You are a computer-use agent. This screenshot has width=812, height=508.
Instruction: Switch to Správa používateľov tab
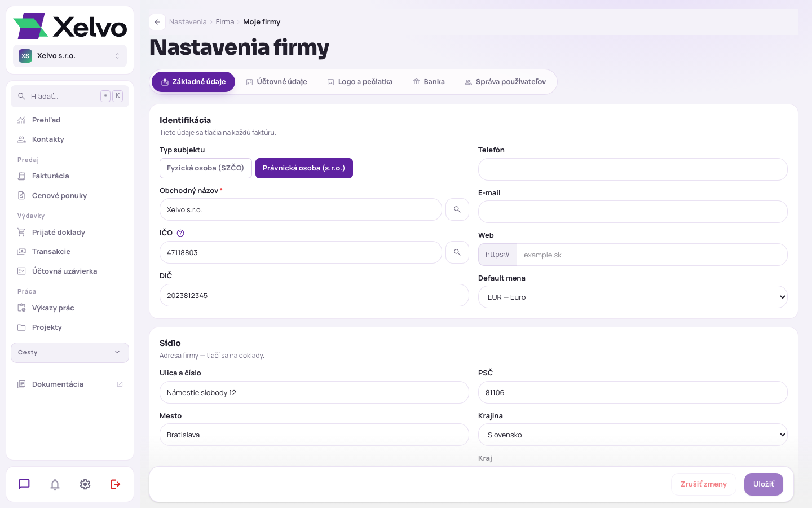coord(505,82)
